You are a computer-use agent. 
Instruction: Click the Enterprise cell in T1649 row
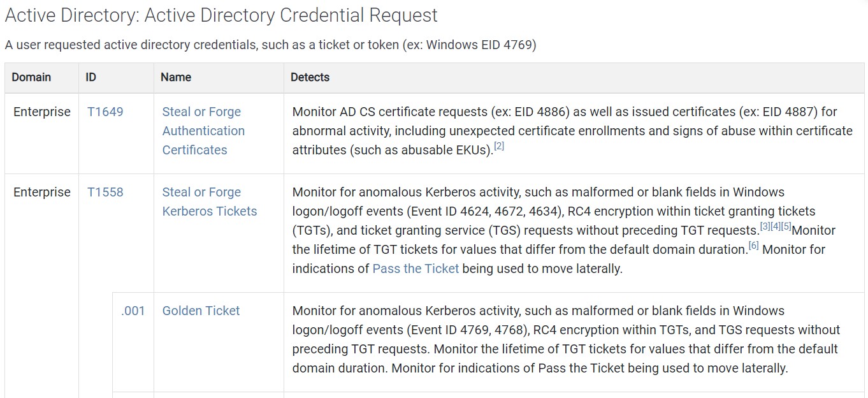tap(42, 112)
